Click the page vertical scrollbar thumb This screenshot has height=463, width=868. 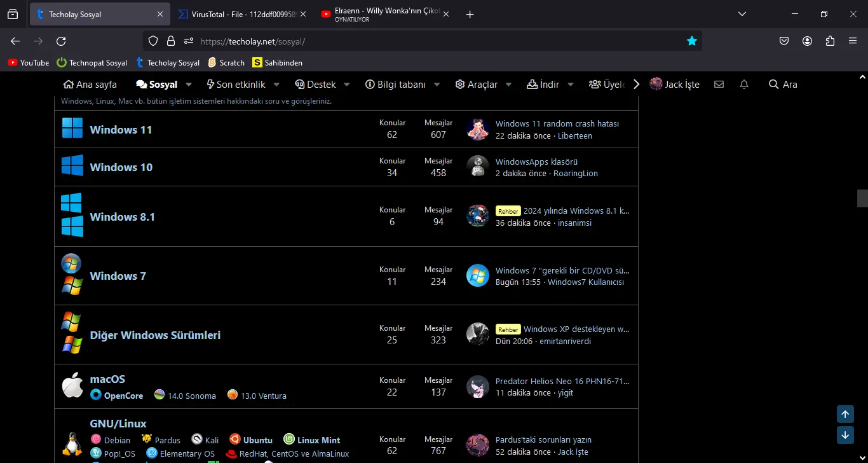[x=862, y=198]
